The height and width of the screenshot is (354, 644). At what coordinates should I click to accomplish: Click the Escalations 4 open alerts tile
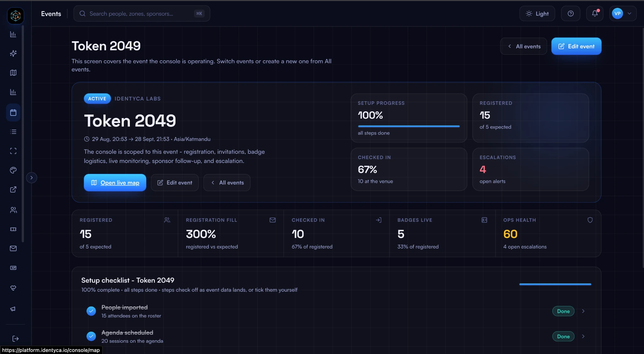(530, 169)
